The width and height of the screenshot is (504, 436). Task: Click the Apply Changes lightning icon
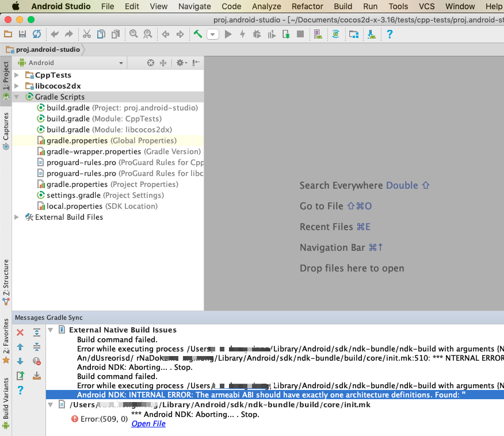tap(243, 34)
